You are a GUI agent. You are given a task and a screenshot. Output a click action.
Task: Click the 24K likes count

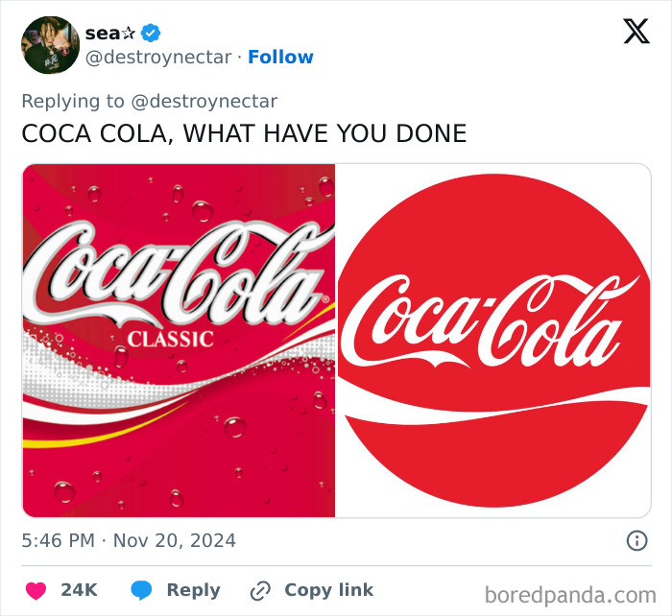click(x=79, y=590)
